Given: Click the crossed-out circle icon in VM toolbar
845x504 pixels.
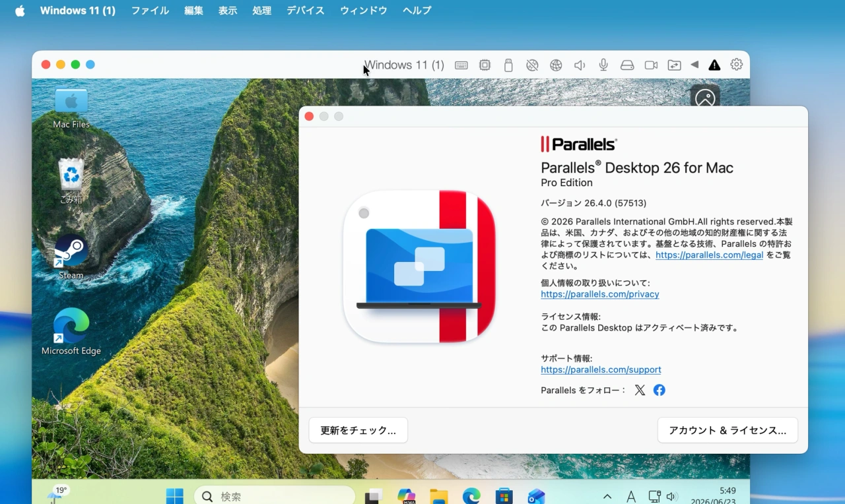Looking at the screenshot, I should pos(532,65).
